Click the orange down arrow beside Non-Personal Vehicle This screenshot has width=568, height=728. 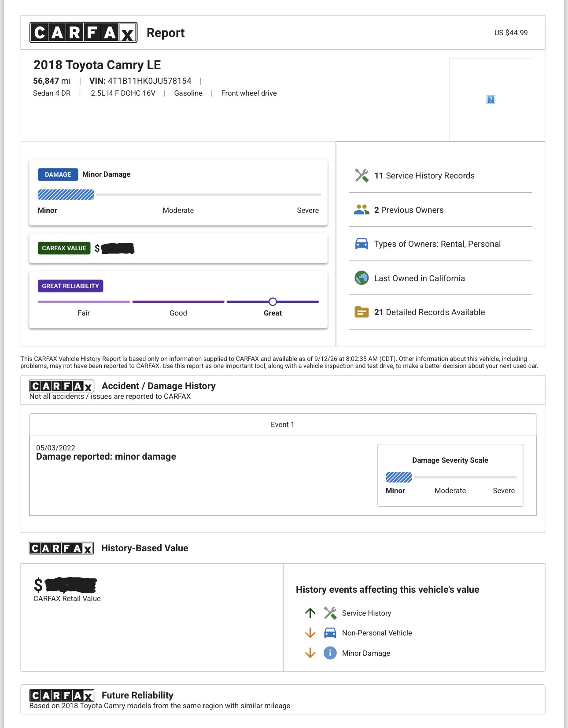(x=310, y=633)
